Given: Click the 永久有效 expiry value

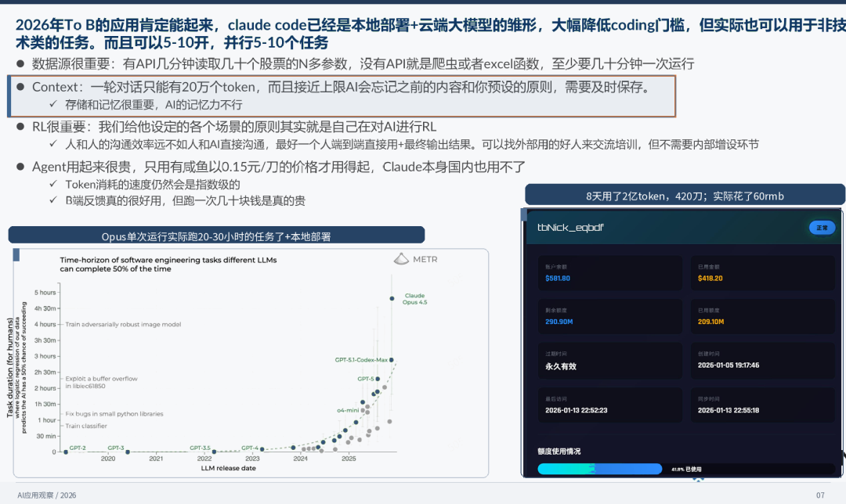Looking at the screenshot, I should pos(561,366).
